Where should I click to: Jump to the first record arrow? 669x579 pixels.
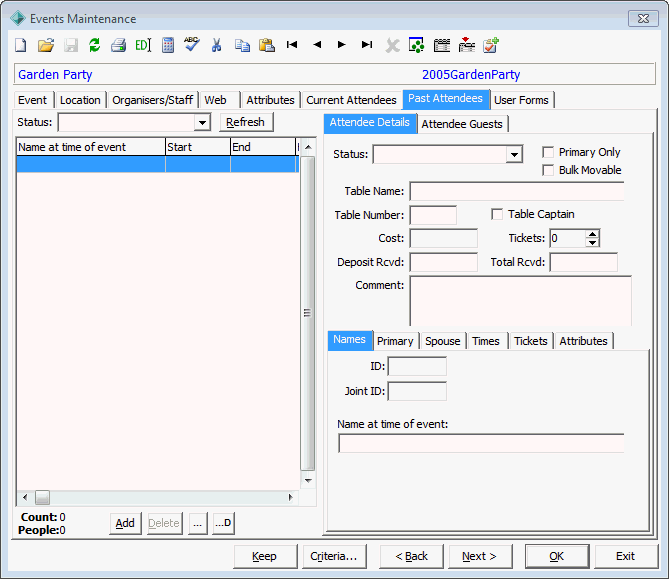click(x=292, y=44)
